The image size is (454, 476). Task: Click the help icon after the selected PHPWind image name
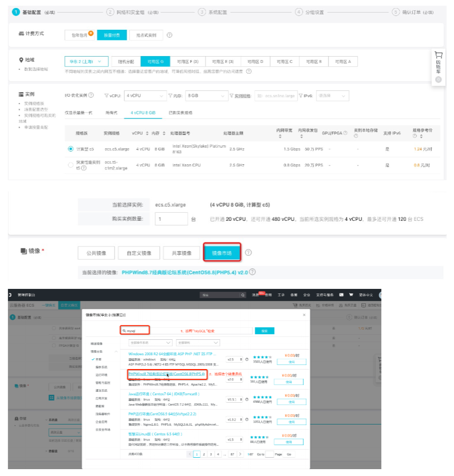click(252, 272)
